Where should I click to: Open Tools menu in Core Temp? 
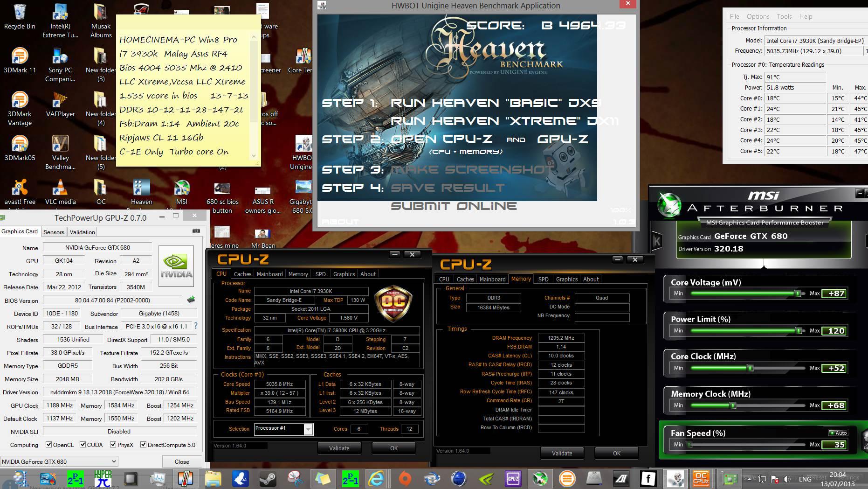click(784, 16)
